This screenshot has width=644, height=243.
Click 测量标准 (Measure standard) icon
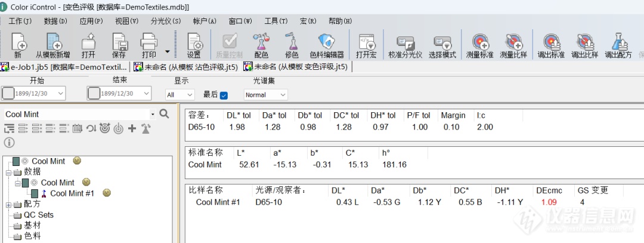click(479, 45)
